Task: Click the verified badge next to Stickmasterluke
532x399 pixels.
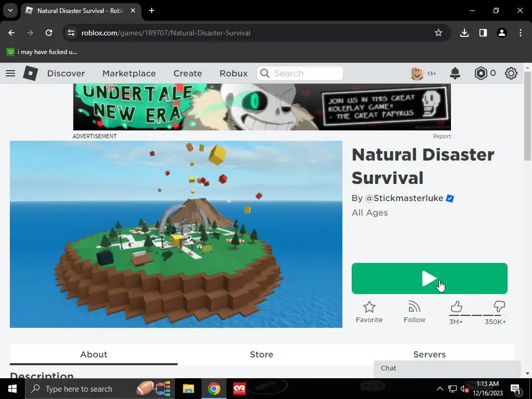Action: (450, 198)
